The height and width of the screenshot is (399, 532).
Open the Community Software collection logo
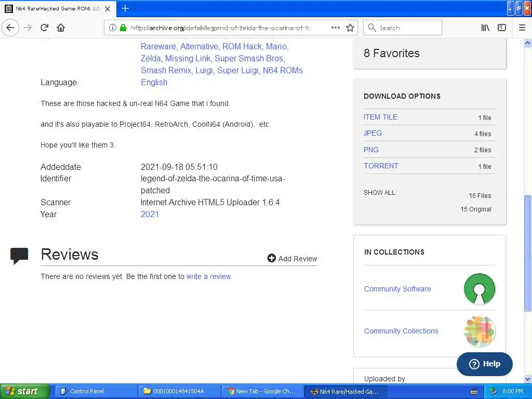[x=480, y=289]
